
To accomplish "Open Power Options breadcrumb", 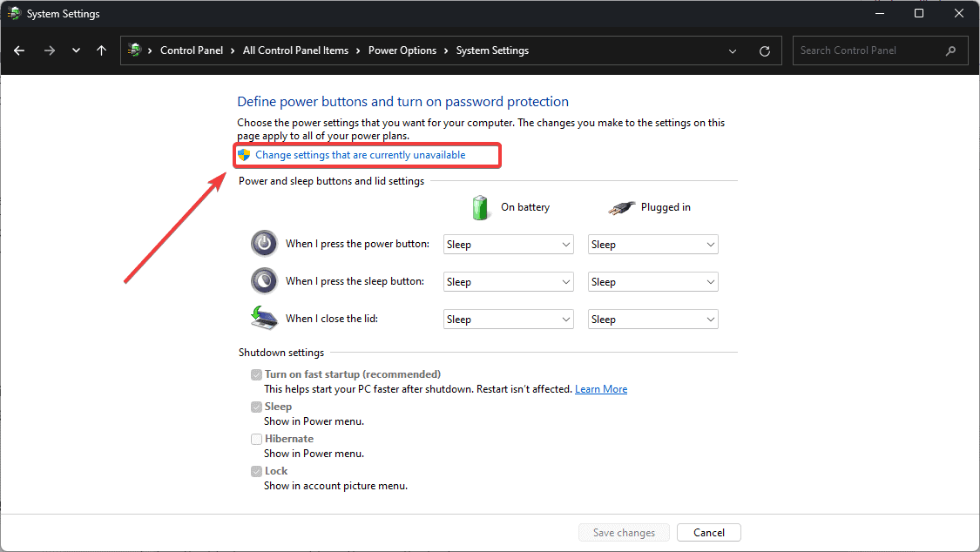I will [x=402, y=50].
